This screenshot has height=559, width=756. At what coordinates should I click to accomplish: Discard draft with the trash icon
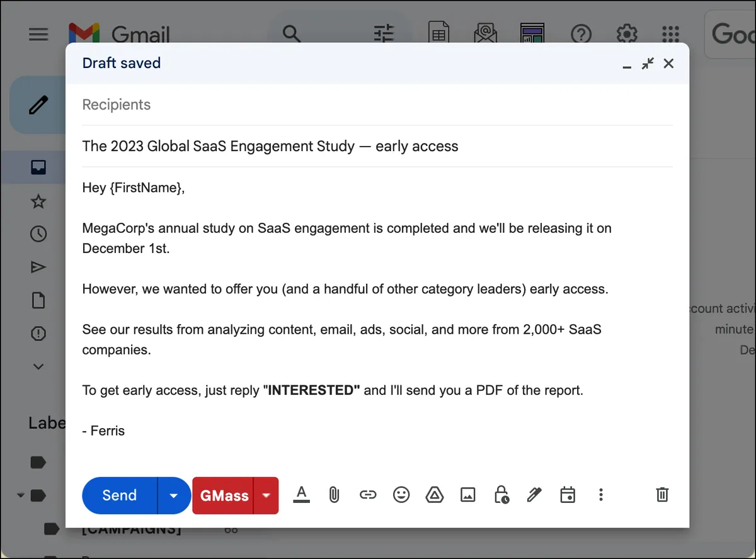tap(662, 495)
